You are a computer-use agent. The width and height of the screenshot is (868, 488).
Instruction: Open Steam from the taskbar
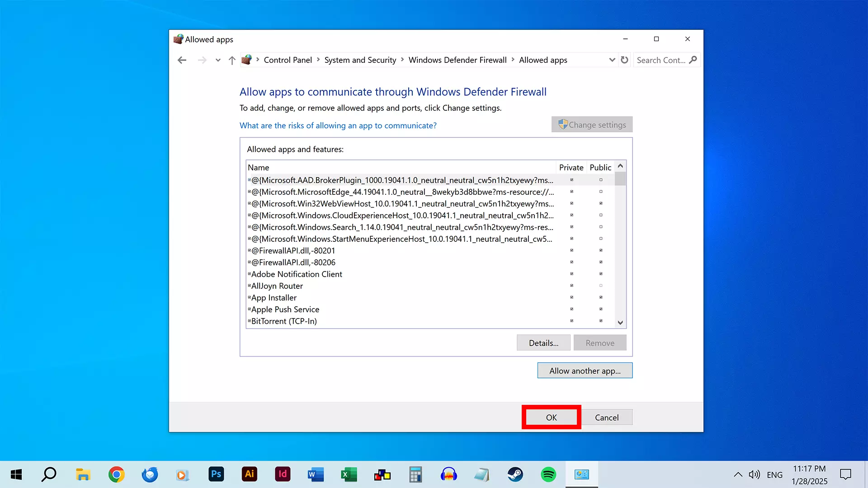pyautogui.click(x=515, y=474)
